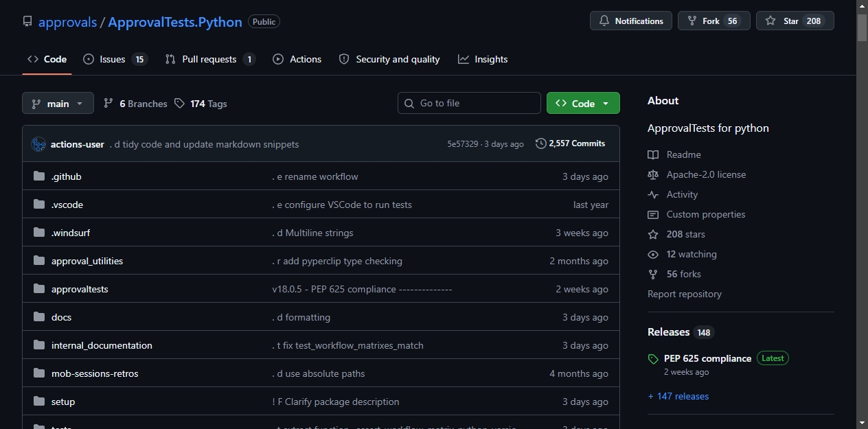Click the tag icon beside 174 Tags

(x=179, y=104)
